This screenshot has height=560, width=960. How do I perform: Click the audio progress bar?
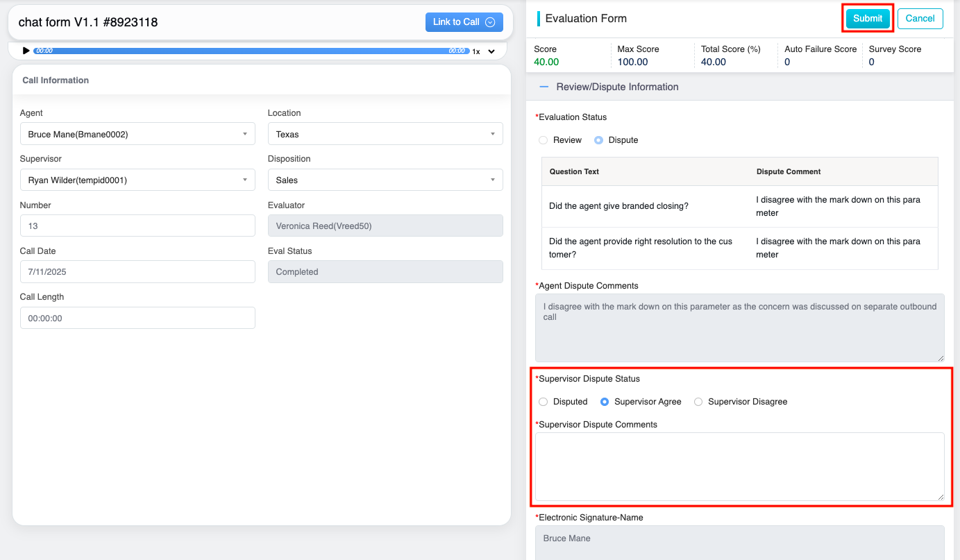[250, 51]
